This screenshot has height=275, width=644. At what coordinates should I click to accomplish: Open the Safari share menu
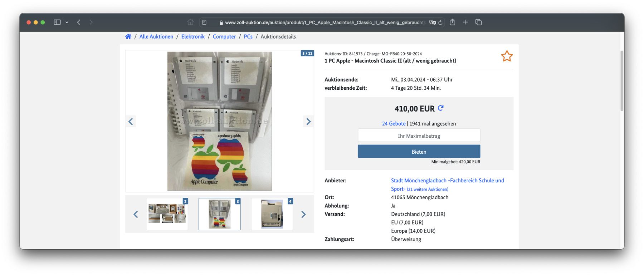453,22
